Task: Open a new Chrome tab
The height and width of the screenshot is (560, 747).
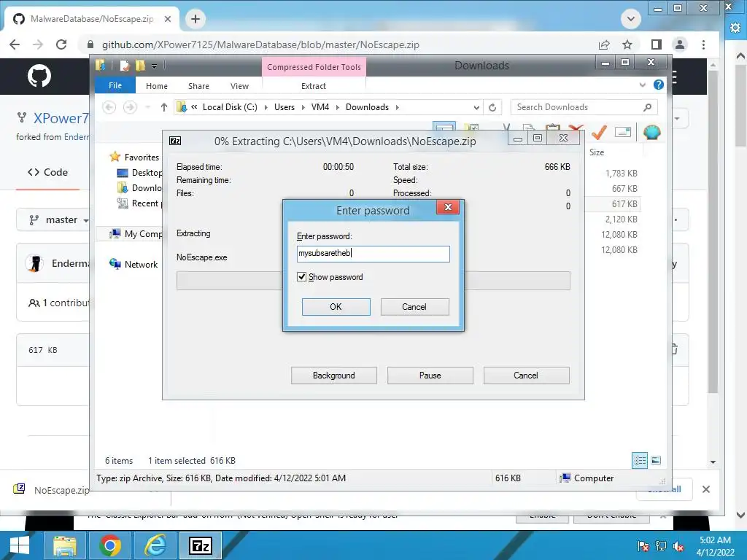Action: pyautogui.click(x=196, y=19)
